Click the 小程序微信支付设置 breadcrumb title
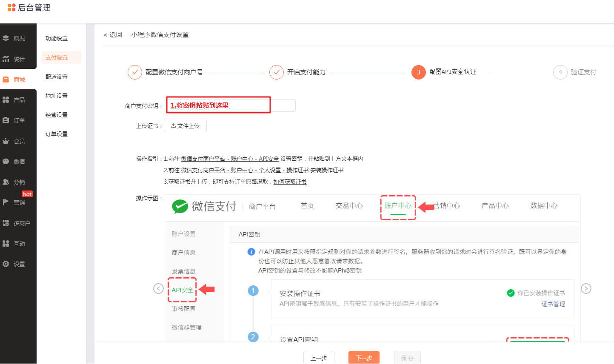Screen dimensions: 614x364 pos(160,35)
